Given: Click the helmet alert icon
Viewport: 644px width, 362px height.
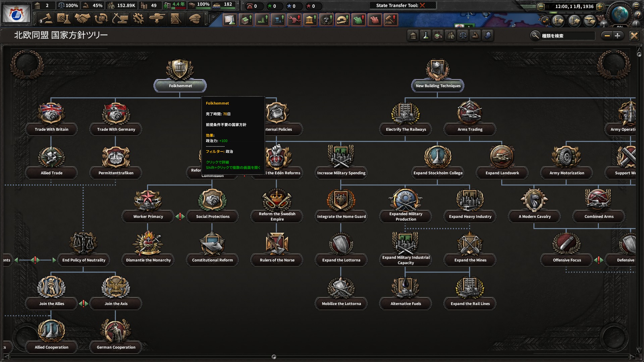Looking at the screenshot, I should point(342,20).
